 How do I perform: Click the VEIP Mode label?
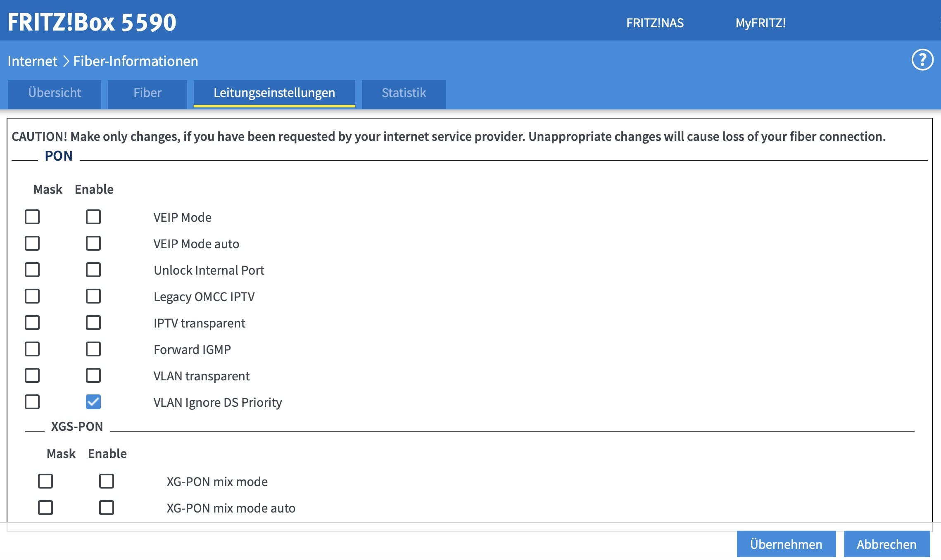(182, 217)
